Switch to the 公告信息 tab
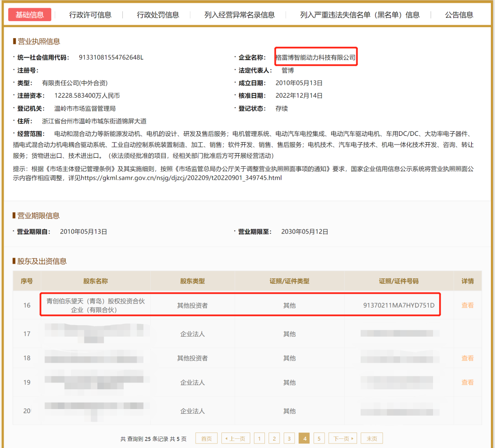The width and height of the screenshot is (495, 448). click(459, 15)
